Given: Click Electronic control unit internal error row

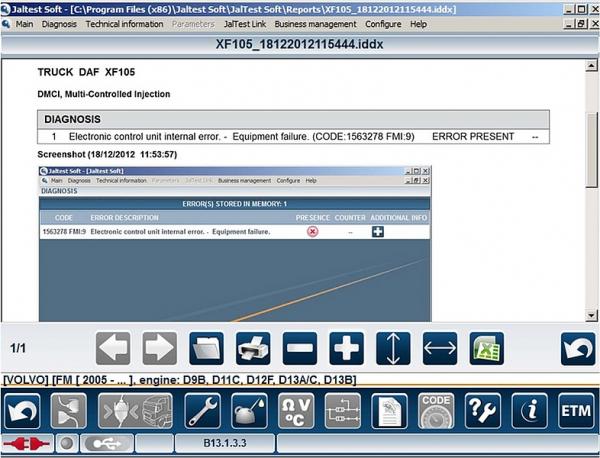Looking at the screenshot, I should [293, 137].
